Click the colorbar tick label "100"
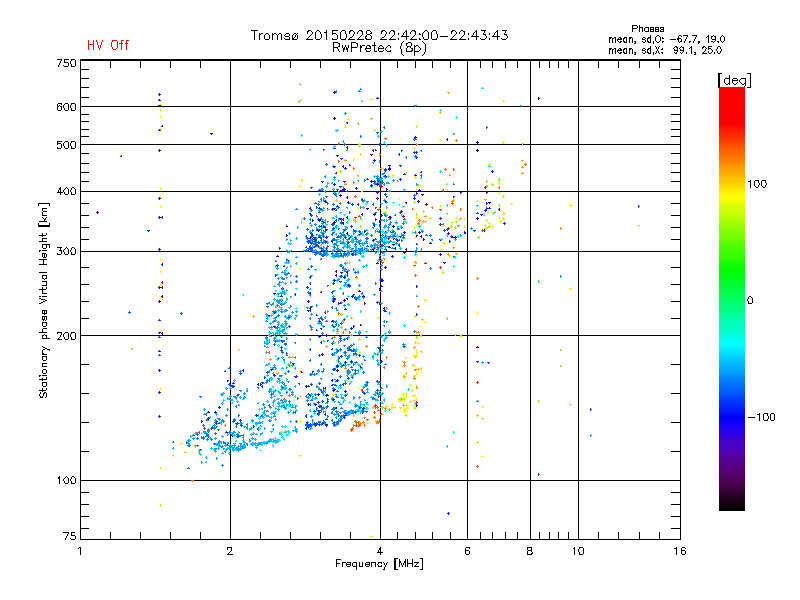 (757, 184)
